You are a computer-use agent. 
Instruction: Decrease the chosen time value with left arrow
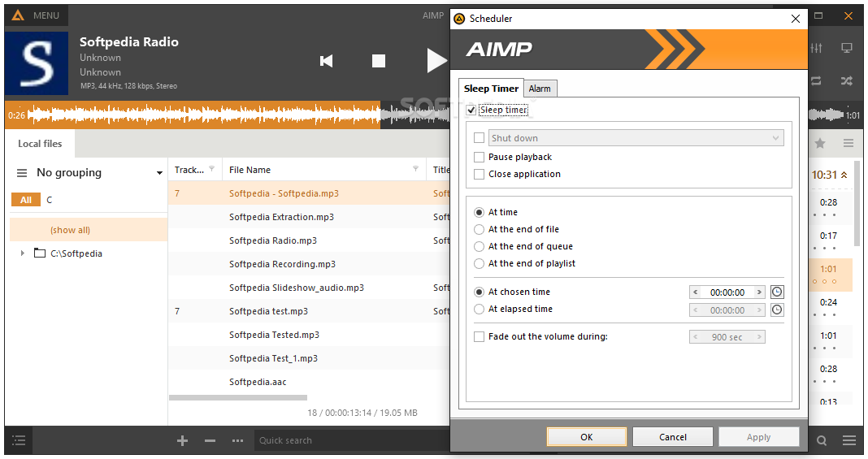(696, 292)
